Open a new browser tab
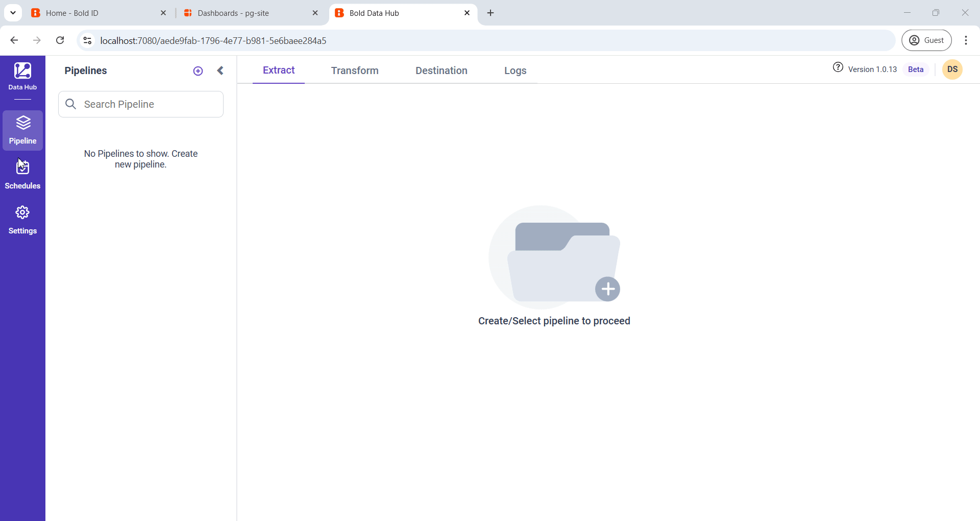The width and height of the screenshot is (980, 521). [x=491, y=13]
